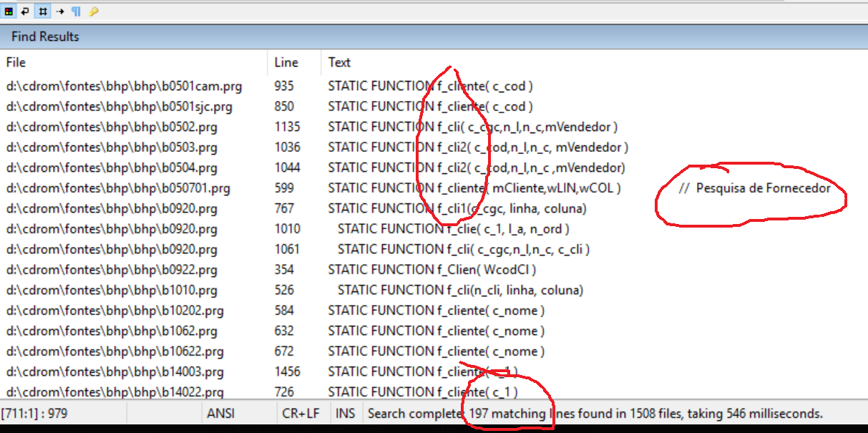868x433 pixels.
Task: Select line number 935 cell
Action: pyautogui.click(x=284, y=87)
